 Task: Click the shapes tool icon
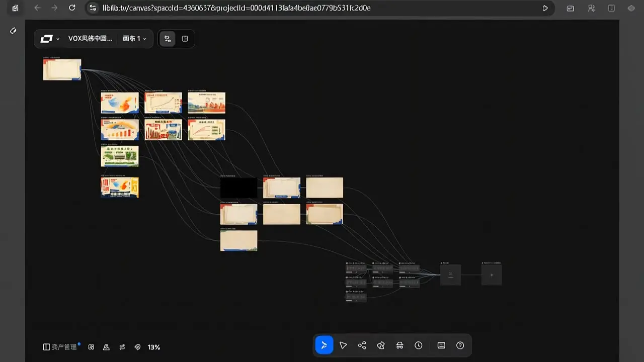click(x=381, y=345)
